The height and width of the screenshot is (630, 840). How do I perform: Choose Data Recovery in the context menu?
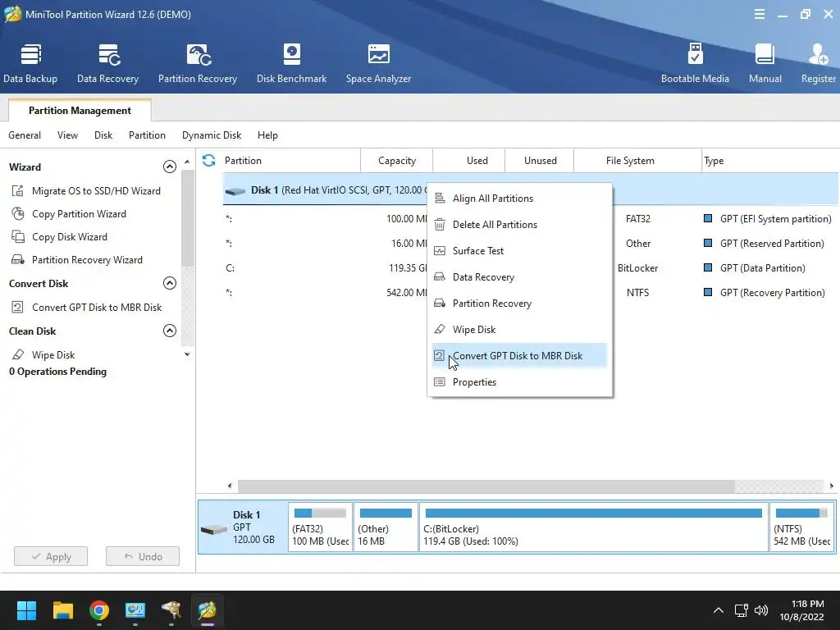tap(519, 277)
